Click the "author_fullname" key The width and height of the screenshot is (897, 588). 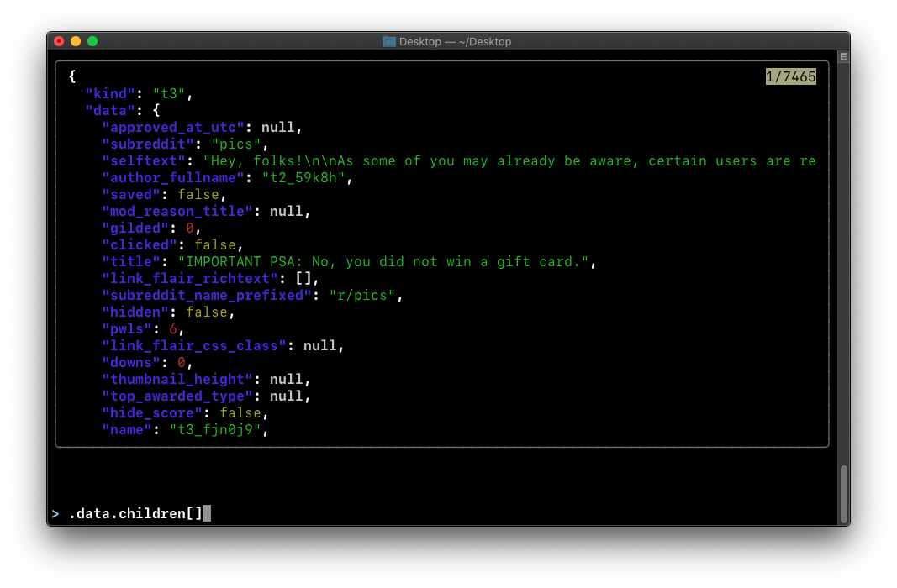pos(173,178)
